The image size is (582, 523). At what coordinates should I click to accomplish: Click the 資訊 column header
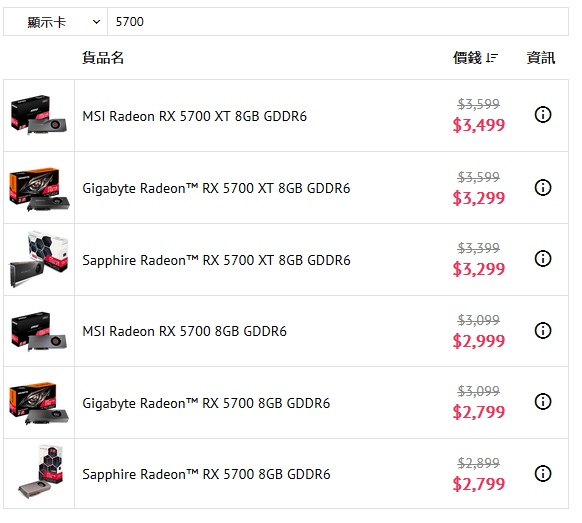coord(541,58)
